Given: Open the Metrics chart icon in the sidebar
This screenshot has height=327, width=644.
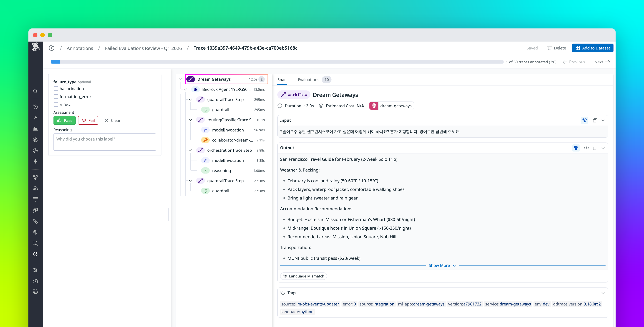Looking at the screenshot, I should coord(35,128).
